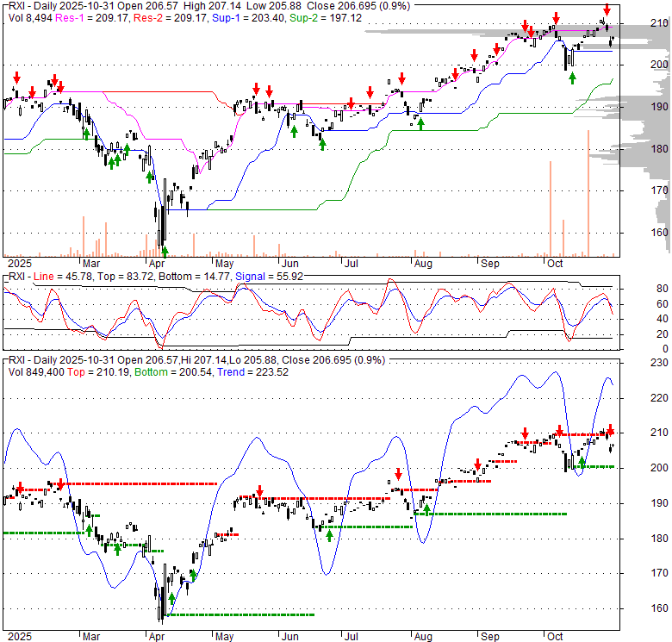672x642 pixels.
Task: Click the red down arrow in July on bottom chart
Action: point(399,474)
